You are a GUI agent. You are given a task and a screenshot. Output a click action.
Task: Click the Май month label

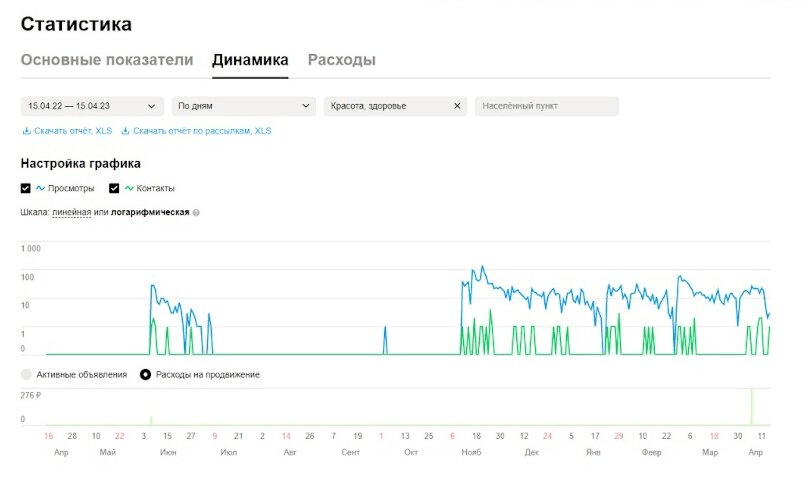pos(108,452)
